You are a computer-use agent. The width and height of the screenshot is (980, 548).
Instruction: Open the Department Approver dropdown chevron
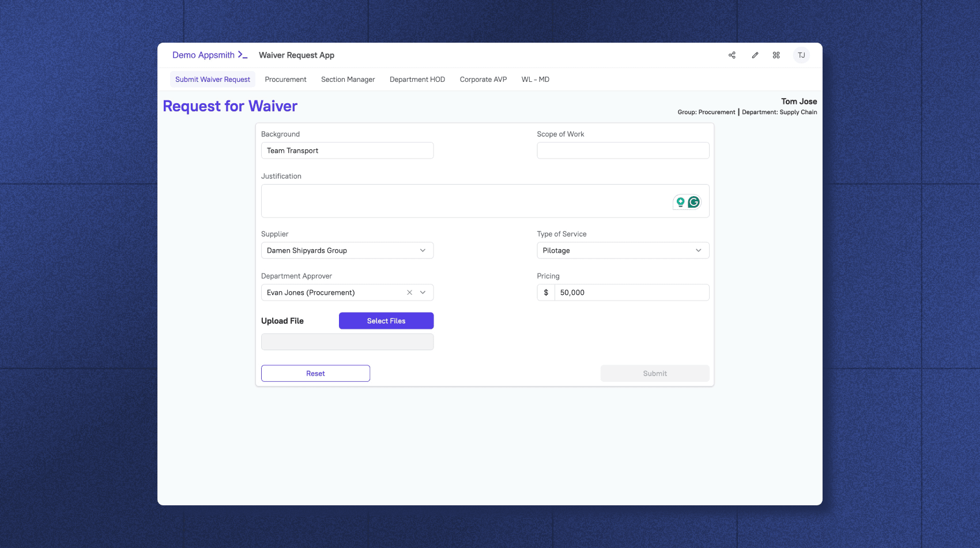click(x=423, y=292)
